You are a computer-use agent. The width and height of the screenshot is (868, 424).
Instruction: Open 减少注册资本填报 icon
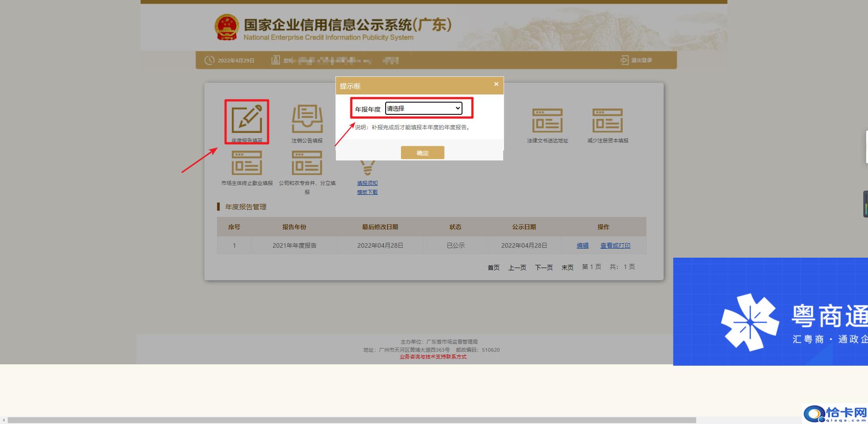click(x=608, y=121)
